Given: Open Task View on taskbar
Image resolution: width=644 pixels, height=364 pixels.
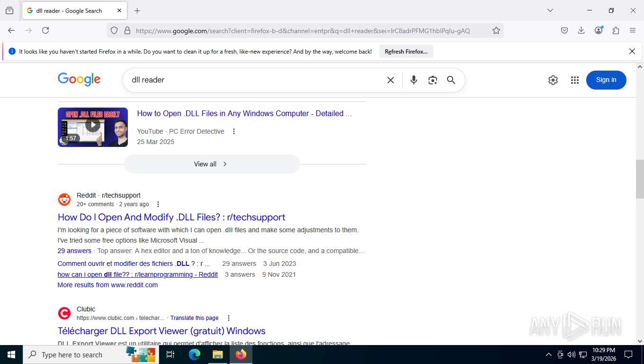Looking at the screenshot, I should pos(170,355).
